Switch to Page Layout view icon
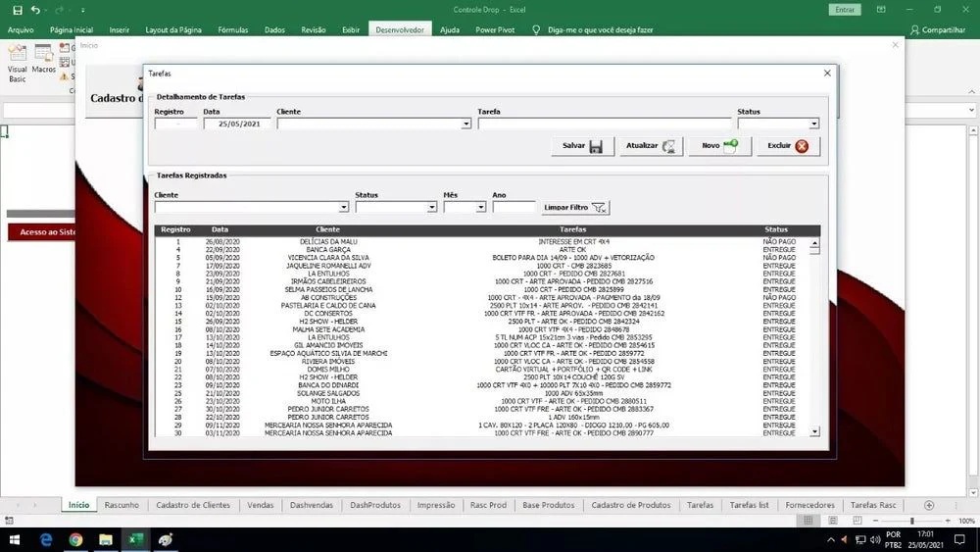The height and width of the screenshot is (552, 980). click(x=833, y=520)
